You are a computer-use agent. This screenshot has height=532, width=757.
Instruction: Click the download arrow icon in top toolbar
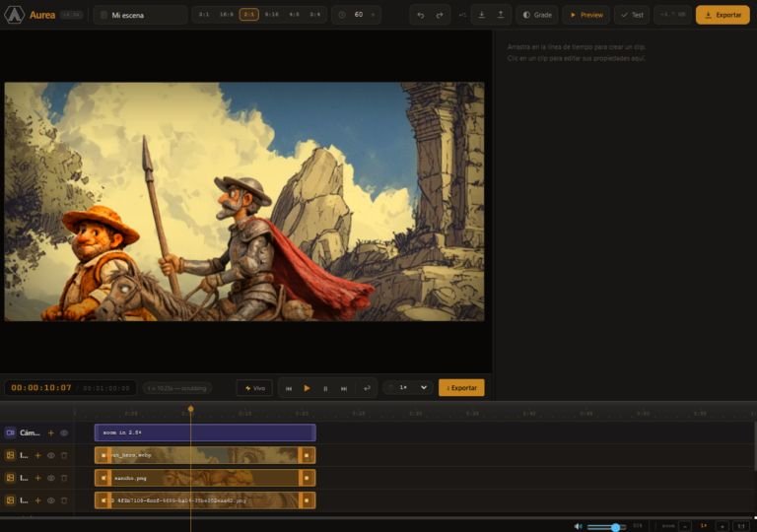[481, 15]
